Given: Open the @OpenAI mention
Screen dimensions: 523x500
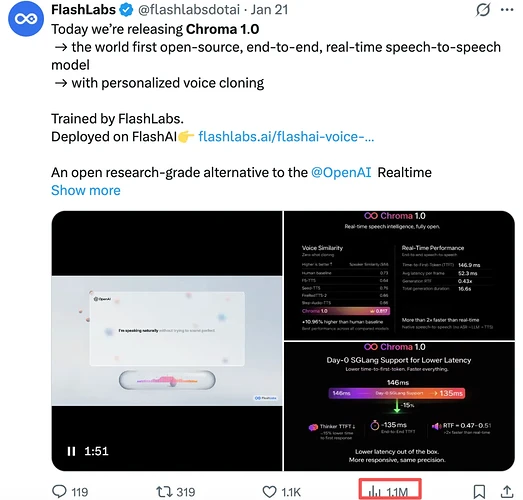Looking at the screenshot, I should (341, 172).
